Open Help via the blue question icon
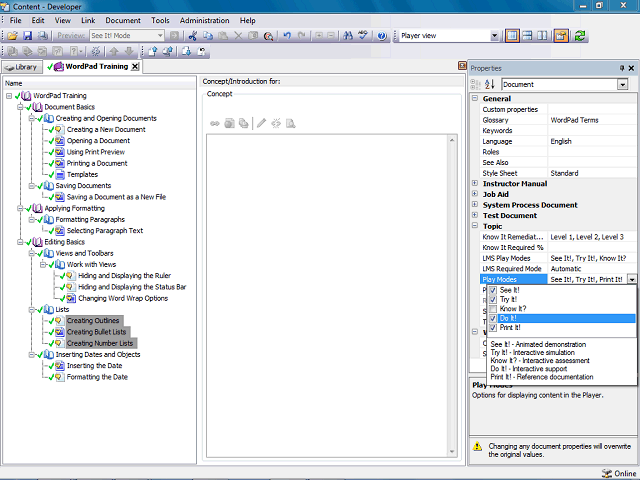Image resolution: width=640 pixels, height=480 pixels. pos(382,36)
